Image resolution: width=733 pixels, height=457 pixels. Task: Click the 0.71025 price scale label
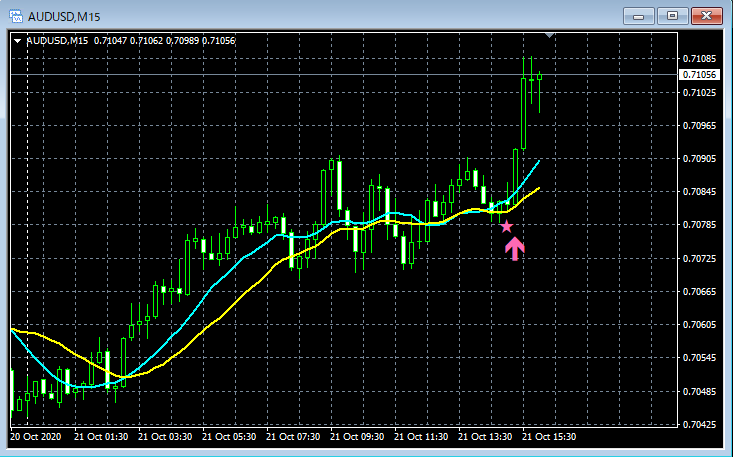point(699,93)
